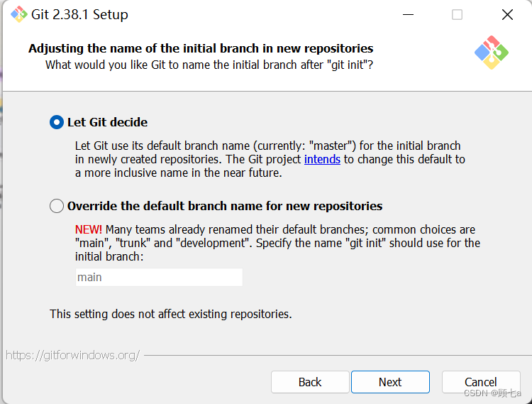Click the text "This setting does not affect existing repositories."
This screenshot has height=404, width=532.
pos(171,314)
